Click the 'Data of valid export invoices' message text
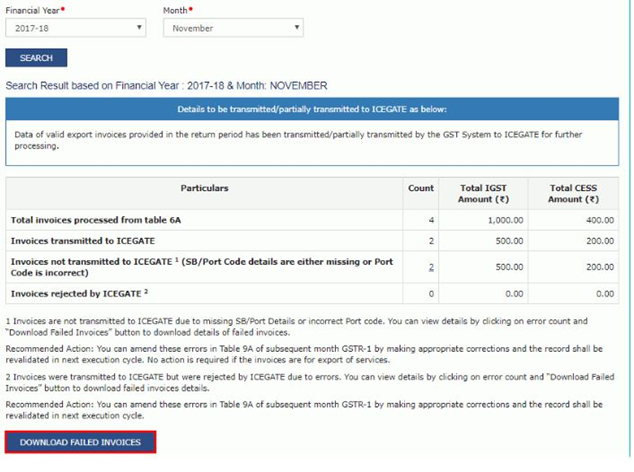 (x=298, y=140)
